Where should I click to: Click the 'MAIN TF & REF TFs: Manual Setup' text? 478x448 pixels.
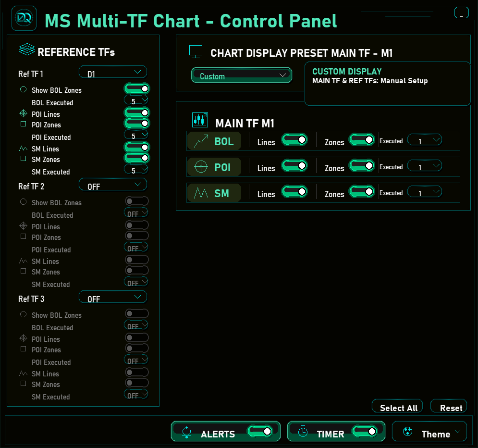(370, 81)
